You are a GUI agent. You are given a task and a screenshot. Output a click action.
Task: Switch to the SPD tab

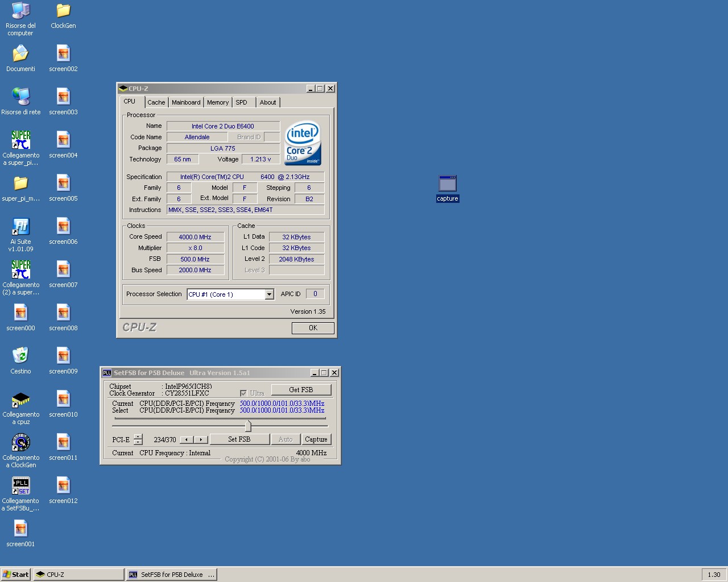click(x=242, y=103)
